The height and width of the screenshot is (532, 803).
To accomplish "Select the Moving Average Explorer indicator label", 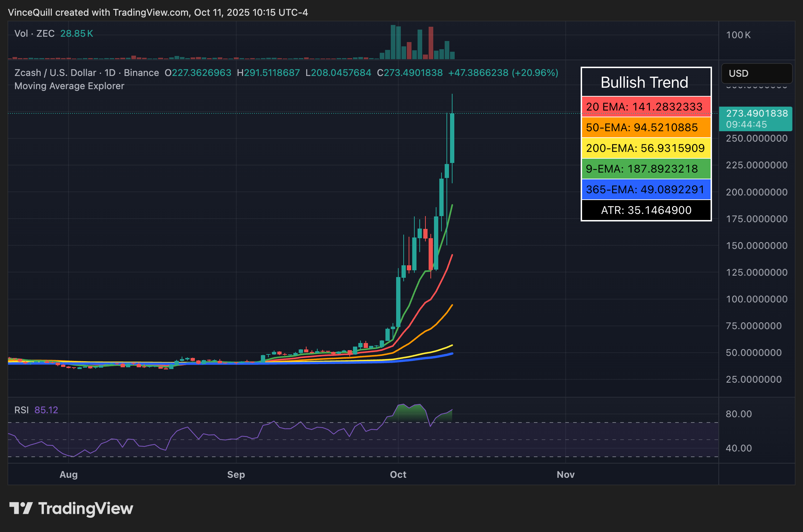I will [69, 86].
